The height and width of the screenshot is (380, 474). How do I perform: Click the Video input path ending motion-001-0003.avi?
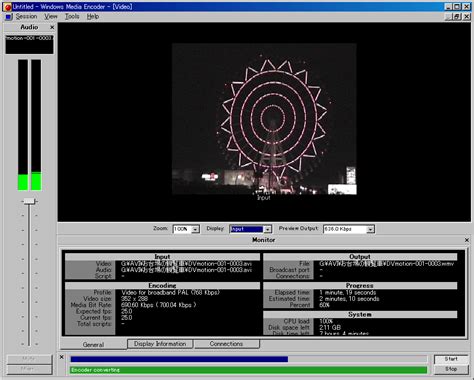click(186, 264)
